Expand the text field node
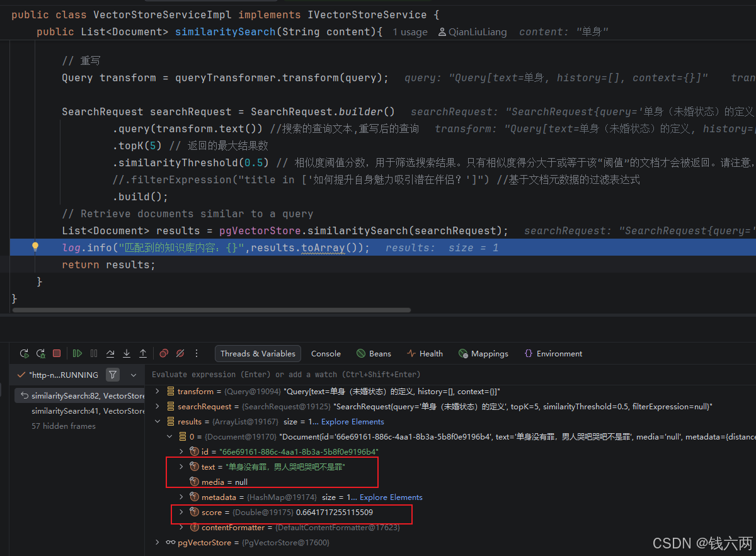 [181, 467]
